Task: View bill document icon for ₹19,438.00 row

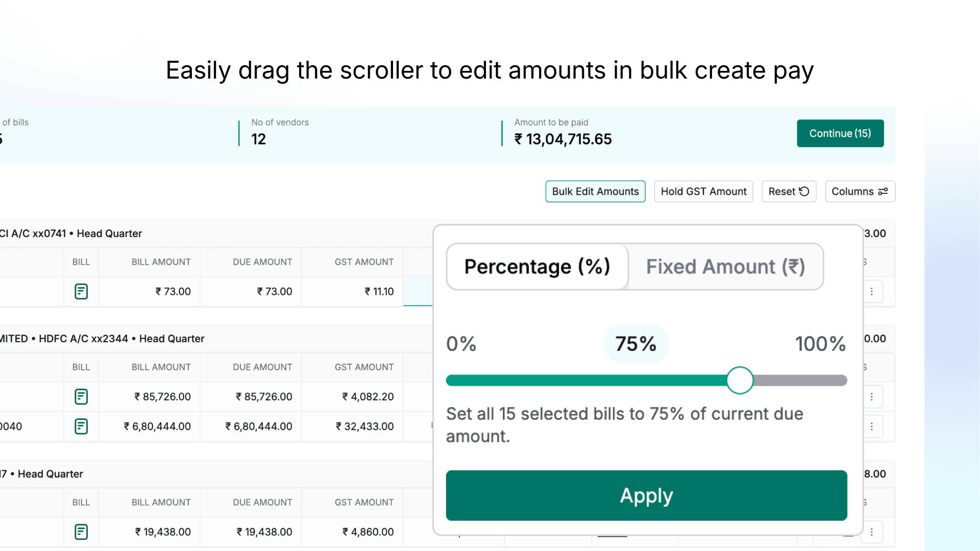Action: click(x=81, y=532)
